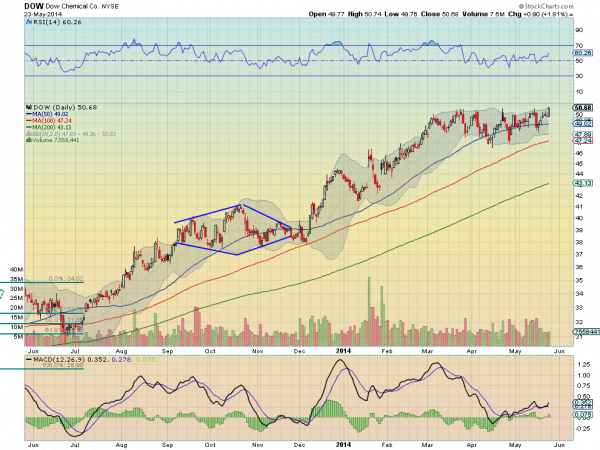This screenshot has width=600, height=450.
Task: Click the 1.25 level on MACD axis
Action: 584,364
